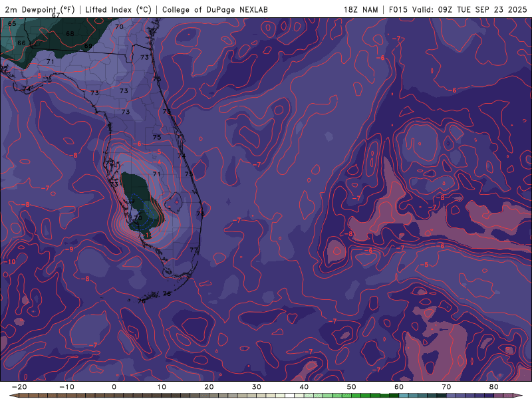Screen dimensions: 532x399
Task: Click the "Lifted Index (°C)" title label
Action: pyautogui.click(x=118, y=9)
